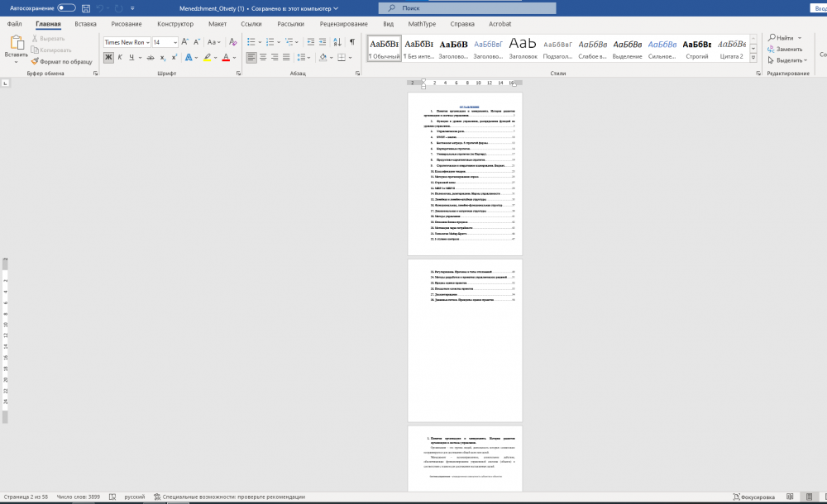This screenshot has width=827, height=504.
Task: Click the Фокусировка button in status bar
Action: click(753, 497)
